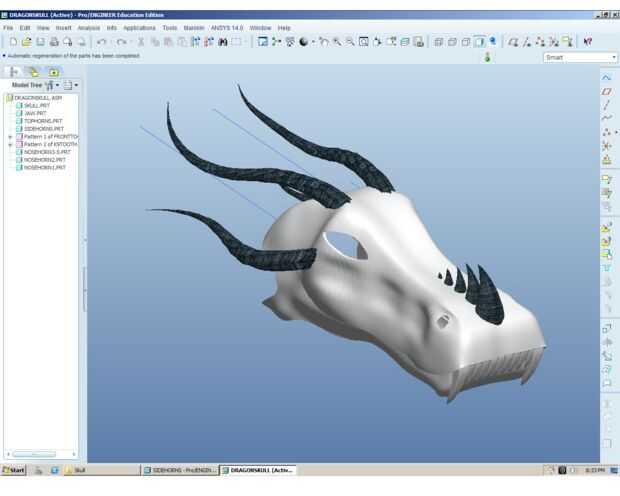Switch to SIDEHORNS window in taskbar

coord(180,470)
